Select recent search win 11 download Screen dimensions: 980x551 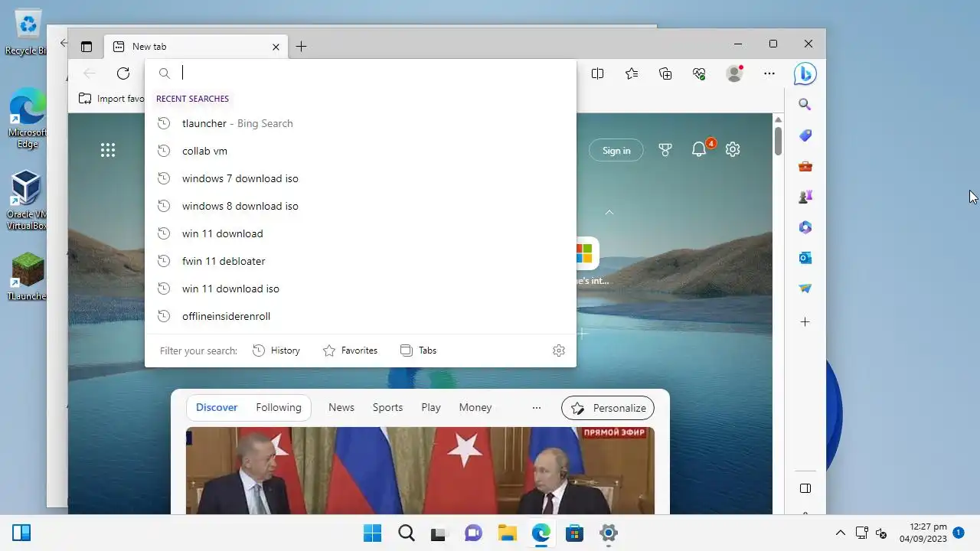tap(361, 233)
